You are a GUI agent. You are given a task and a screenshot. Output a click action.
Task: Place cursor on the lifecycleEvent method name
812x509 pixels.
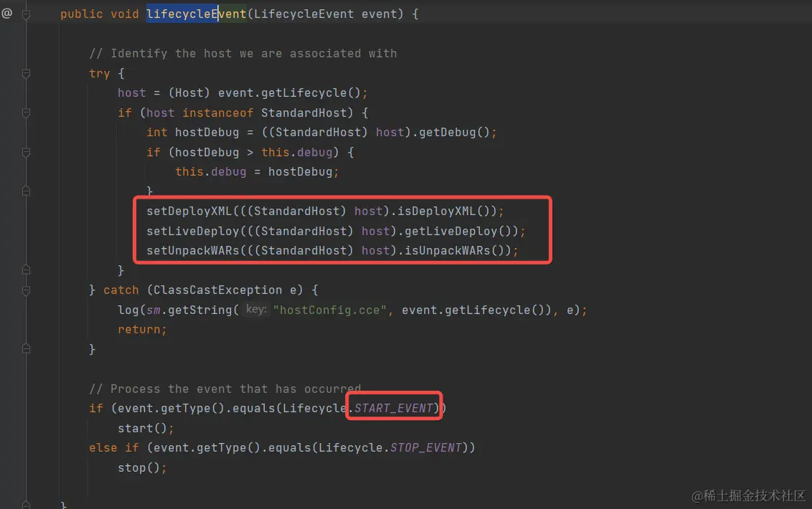click(197, 14)
